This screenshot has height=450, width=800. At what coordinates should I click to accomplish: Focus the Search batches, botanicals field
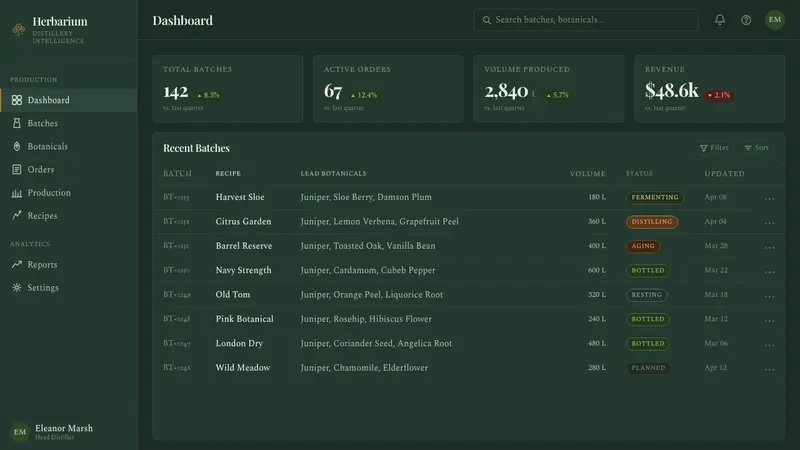coord(586,20)
